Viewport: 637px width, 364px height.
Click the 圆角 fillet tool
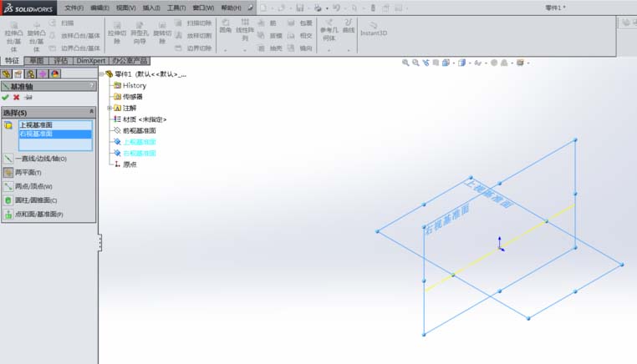pyautogui.click(x=226, y=26)
